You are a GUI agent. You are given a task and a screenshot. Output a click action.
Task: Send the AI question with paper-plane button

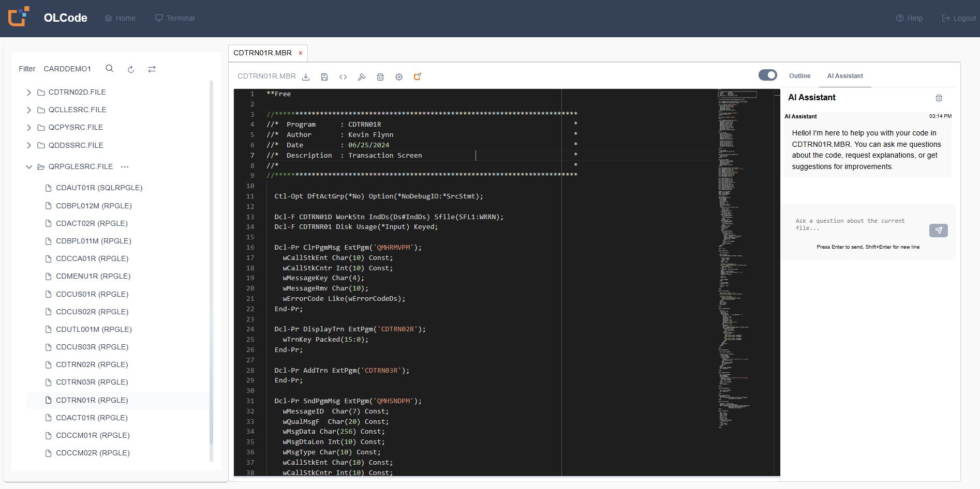click(x=938, y=230)
